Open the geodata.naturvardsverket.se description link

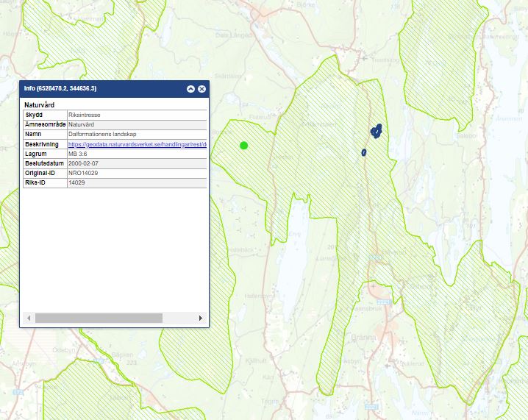(x=137, y=145)
